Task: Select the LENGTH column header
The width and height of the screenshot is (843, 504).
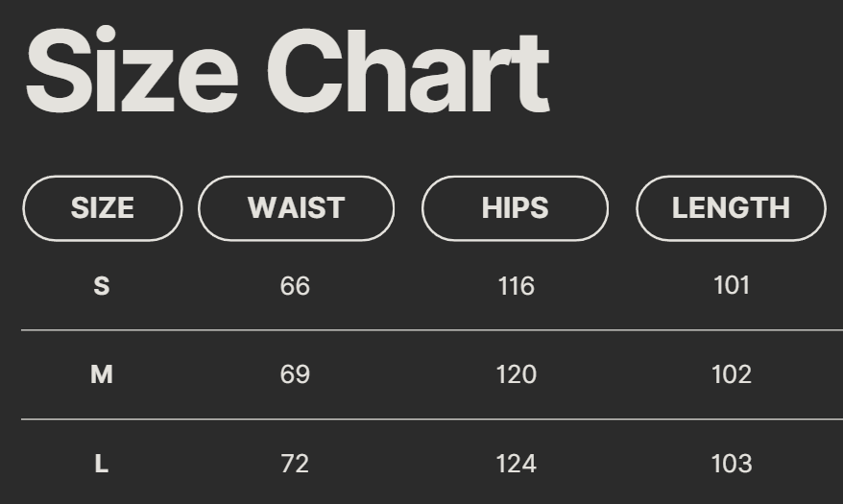Action: point(731,208)
